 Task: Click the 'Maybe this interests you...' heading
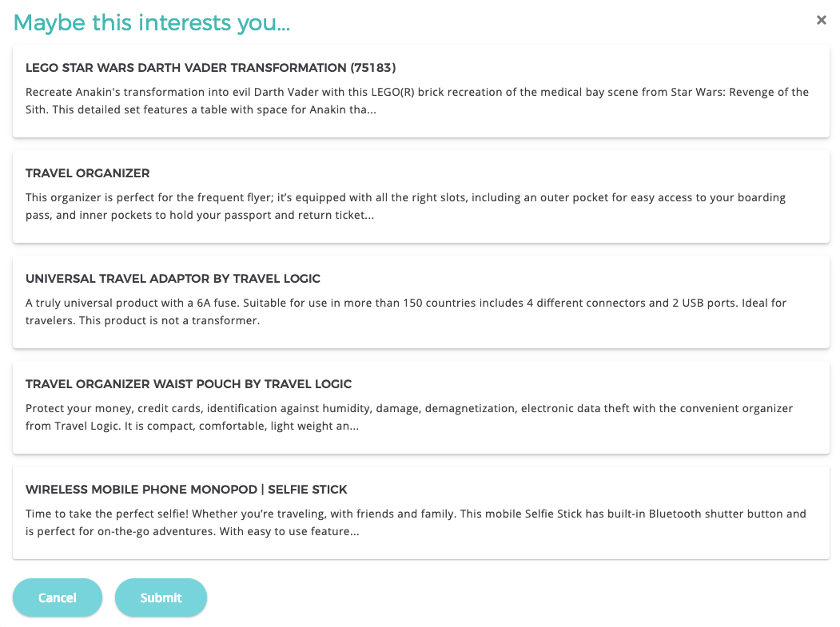click(152, 22)
